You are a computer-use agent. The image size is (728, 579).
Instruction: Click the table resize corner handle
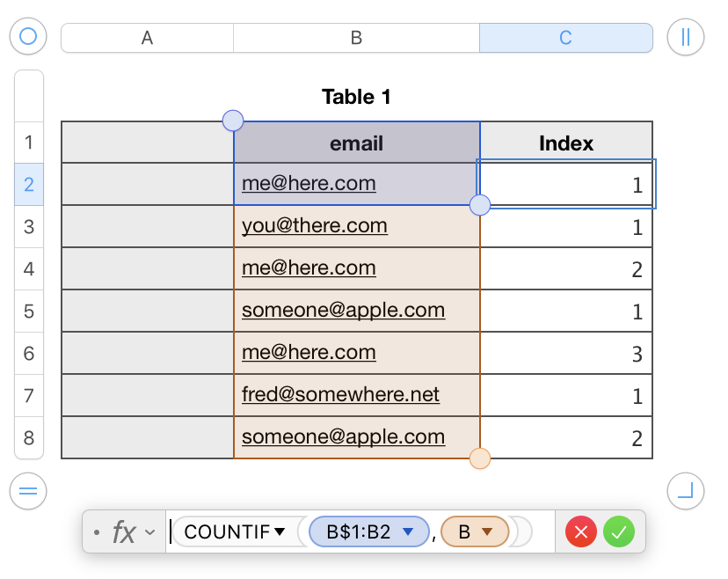[x=685, y=491]
